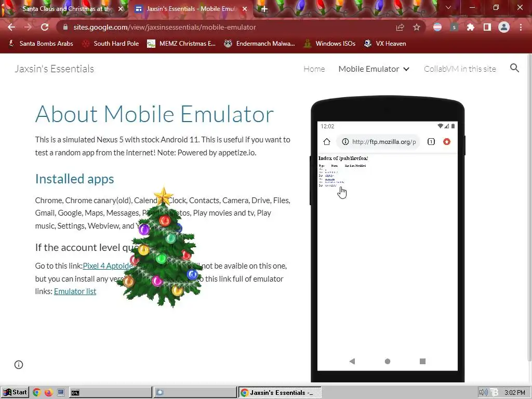
Task: Close the Jaxsin's Essentials tab
Action: [245, 9]
